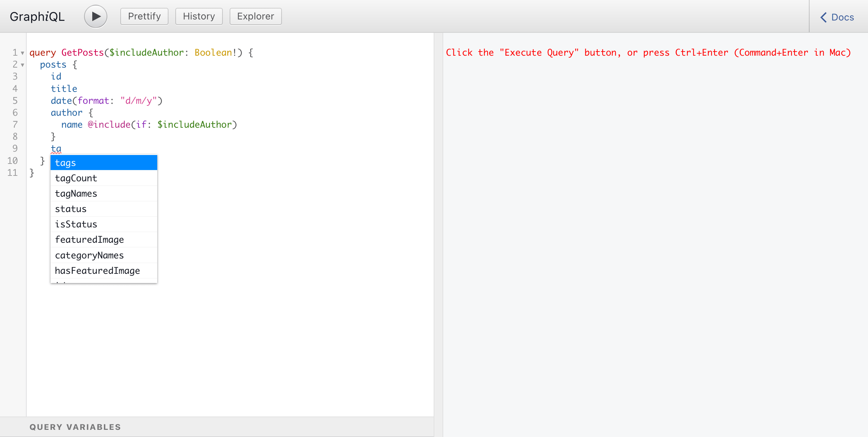The image size is (868, 437).
Task: Collapse line 1 query block arrow
Action: (22, 52)
